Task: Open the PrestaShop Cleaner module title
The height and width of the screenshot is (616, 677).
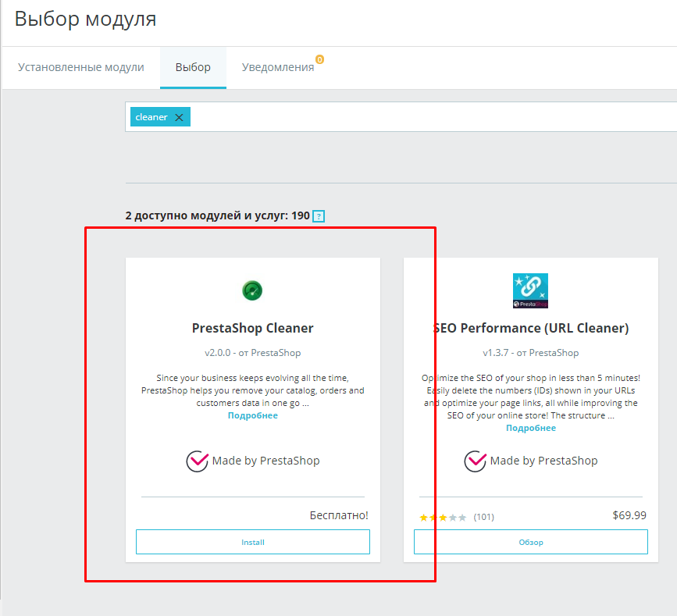Action: (252, 328)
